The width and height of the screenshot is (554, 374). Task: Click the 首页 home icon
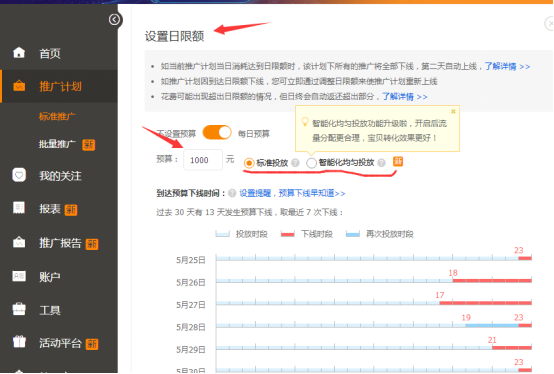click(19, 53)
